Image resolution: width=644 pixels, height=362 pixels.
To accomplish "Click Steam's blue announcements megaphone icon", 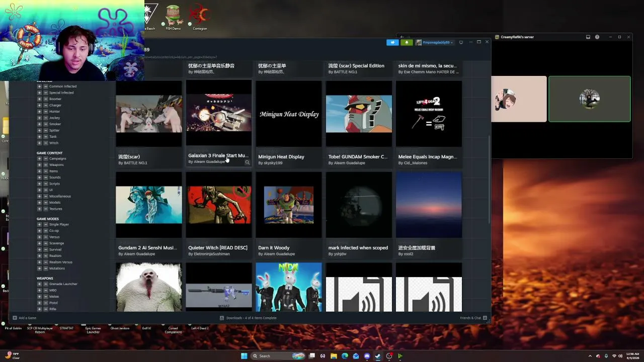I will (x=392, y=42).
